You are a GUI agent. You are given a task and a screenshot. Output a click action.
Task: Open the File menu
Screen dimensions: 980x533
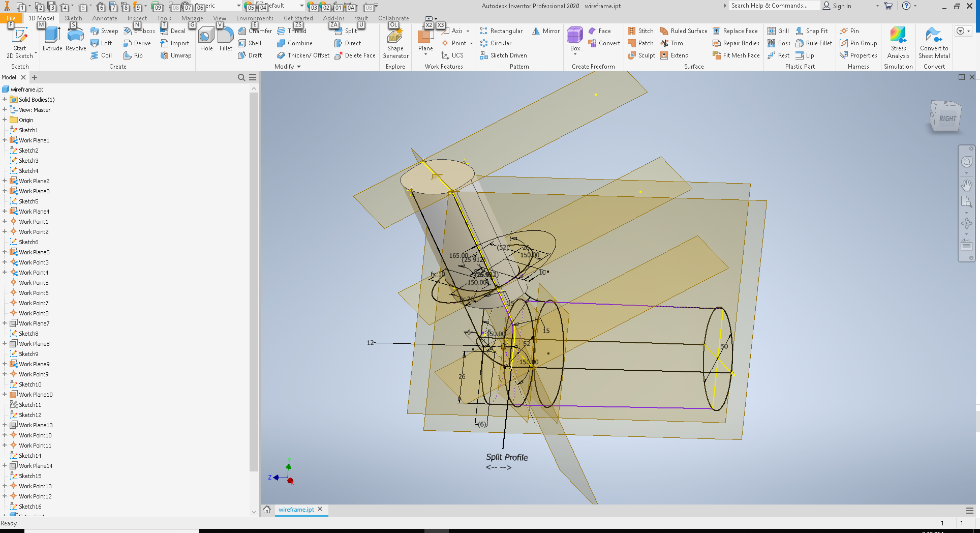[11, 17]
